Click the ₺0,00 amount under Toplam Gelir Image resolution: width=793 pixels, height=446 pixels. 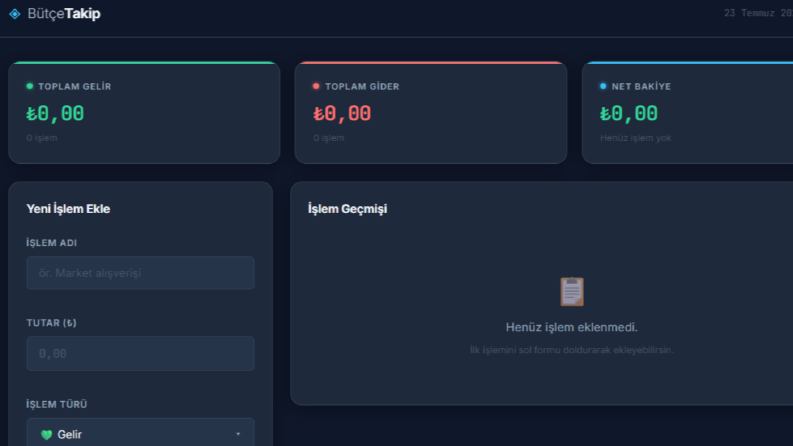[x=55, y=113]
